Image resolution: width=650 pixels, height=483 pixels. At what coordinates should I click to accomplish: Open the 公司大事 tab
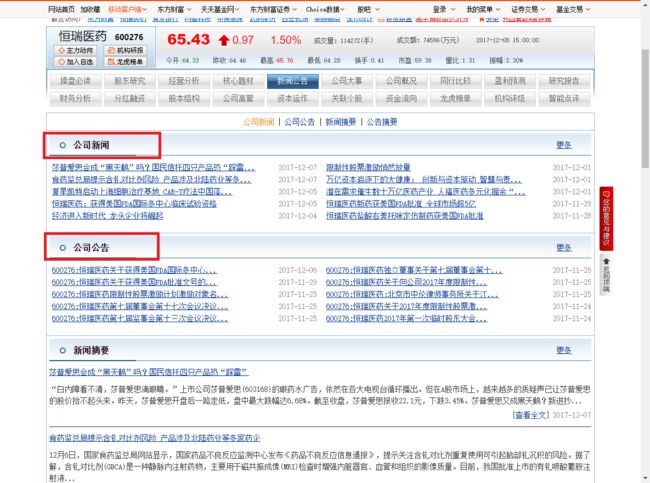point(347,81)
